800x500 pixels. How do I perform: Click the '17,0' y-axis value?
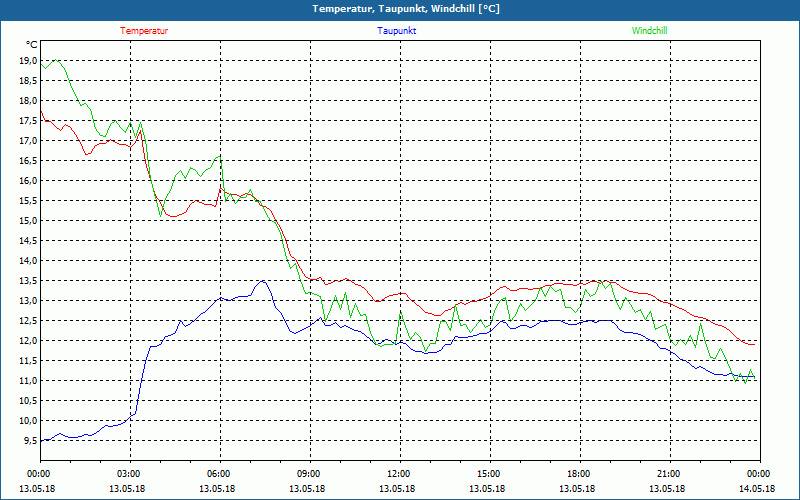point(29,141)
